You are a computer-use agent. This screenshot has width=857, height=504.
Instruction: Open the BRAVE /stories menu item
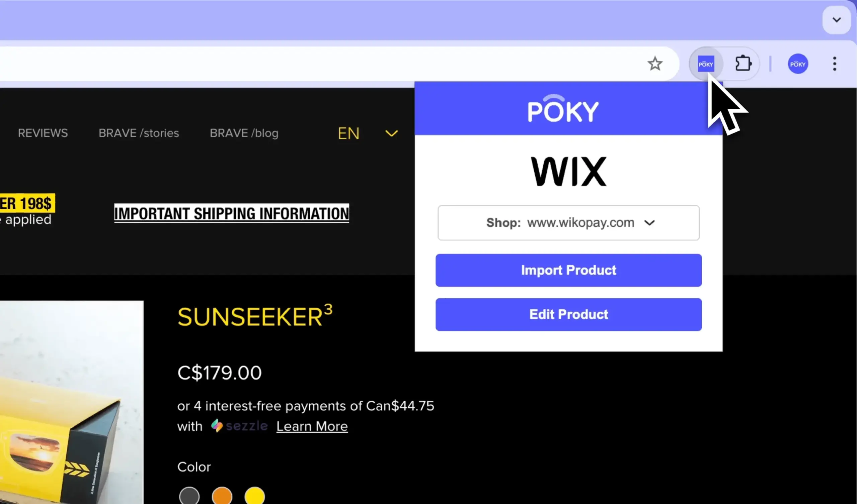coord(139,133)
